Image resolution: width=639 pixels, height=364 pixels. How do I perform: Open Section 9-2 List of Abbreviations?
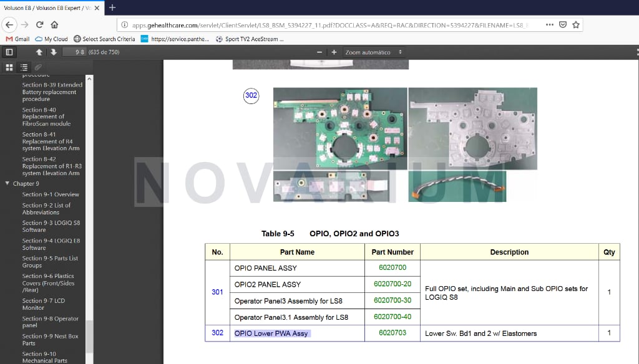[x=46, y=209]
